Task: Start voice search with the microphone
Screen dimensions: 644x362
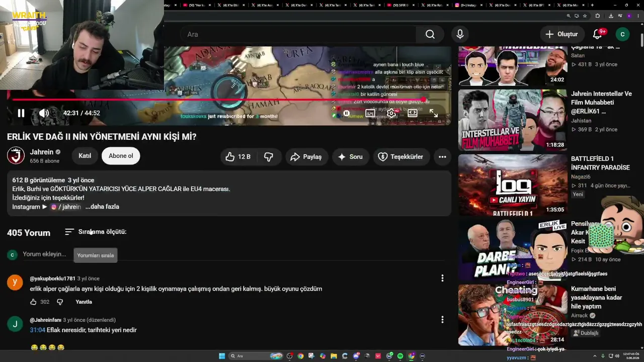Action: pos(460,34)
